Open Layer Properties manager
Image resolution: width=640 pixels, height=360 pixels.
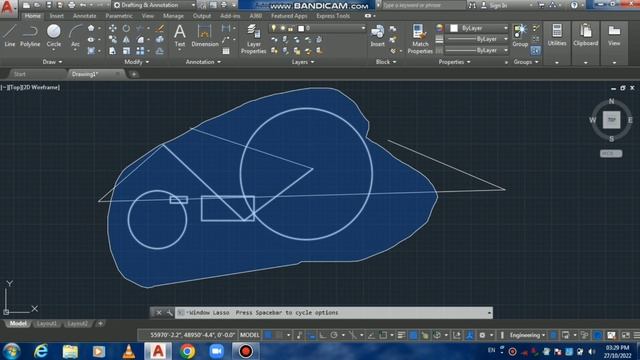tap(253, 39)
